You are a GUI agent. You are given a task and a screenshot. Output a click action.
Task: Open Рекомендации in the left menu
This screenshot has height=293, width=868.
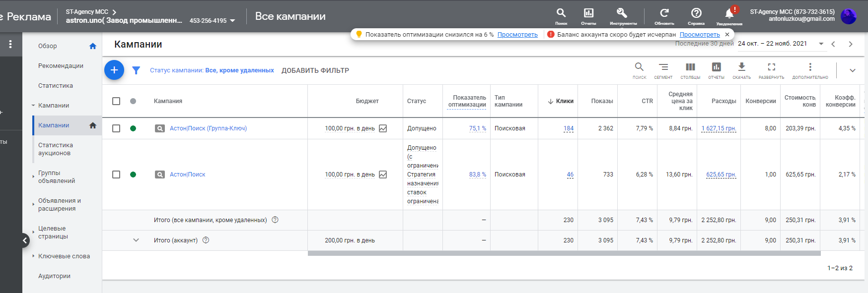61,66
